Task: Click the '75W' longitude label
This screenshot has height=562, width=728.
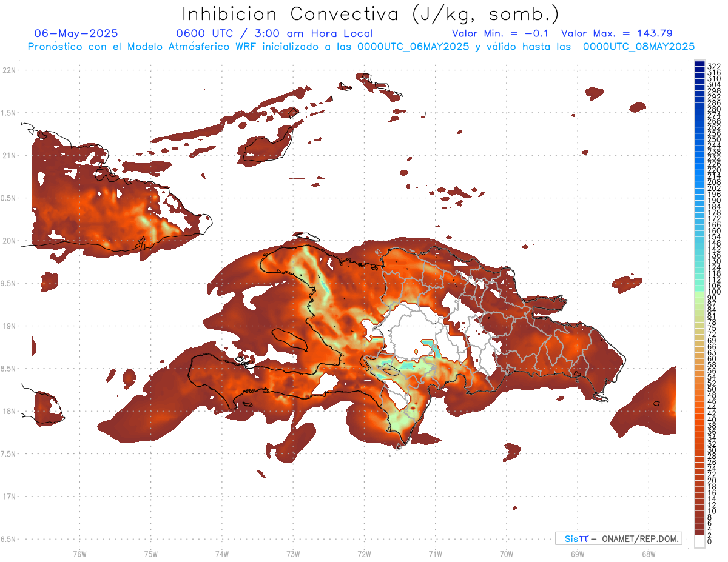Action: [151, 554]
